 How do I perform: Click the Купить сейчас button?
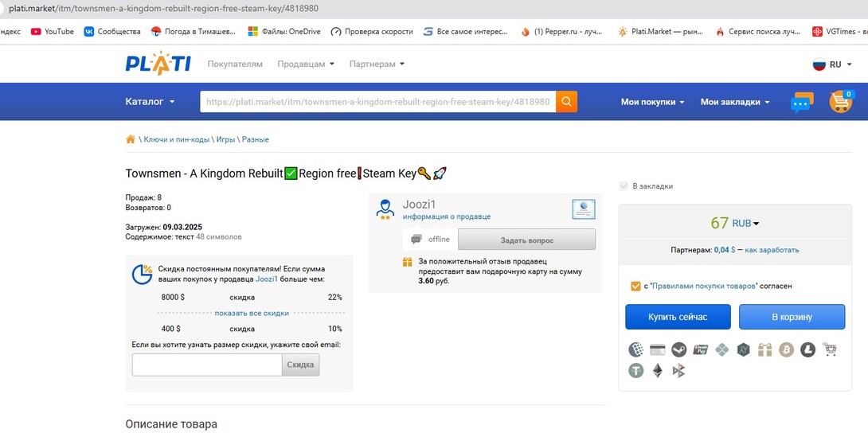678,317
